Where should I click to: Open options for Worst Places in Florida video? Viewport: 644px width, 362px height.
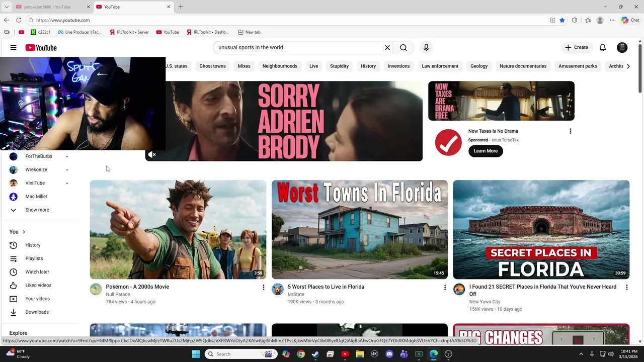click(x=445, y=287)
